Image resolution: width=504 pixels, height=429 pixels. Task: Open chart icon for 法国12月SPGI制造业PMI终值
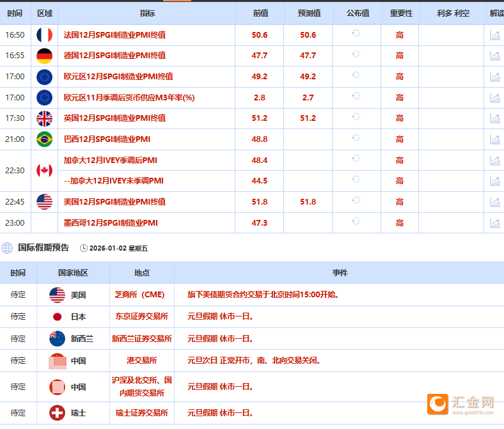pos(494,35)
